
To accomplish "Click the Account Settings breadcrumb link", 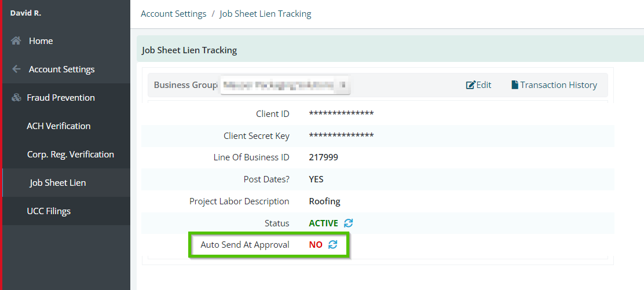I will [173, 13].
